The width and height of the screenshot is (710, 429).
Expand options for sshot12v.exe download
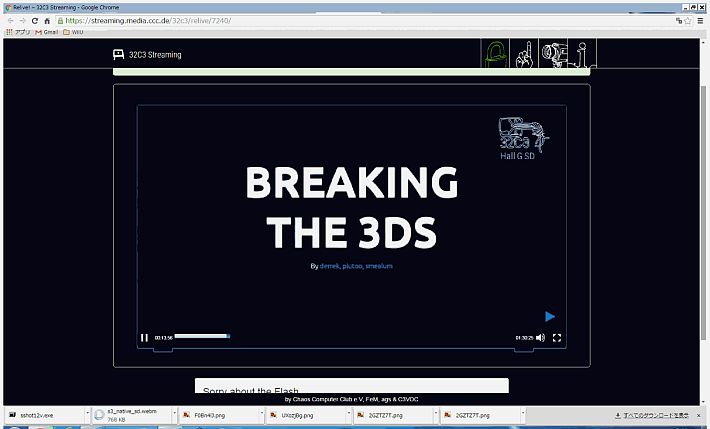point(87,413)
